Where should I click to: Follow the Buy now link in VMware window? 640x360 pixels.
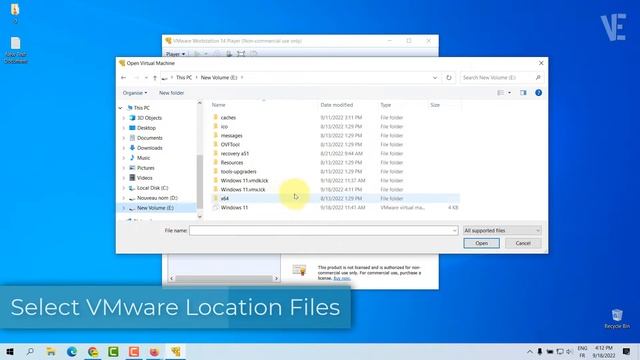tap(342, 278)
